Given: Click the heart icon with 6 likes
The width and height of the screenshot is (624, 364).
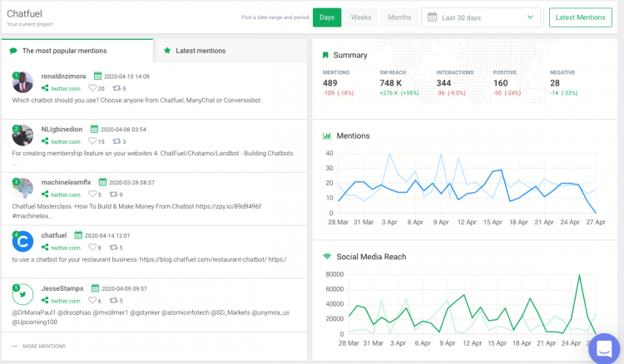Looking at the screenshot, I should 92,300.
